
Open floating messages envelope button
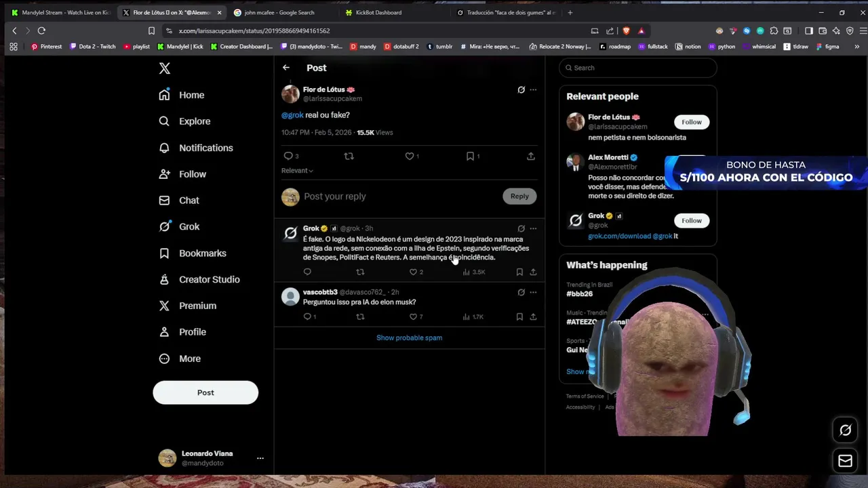point(845,461)
